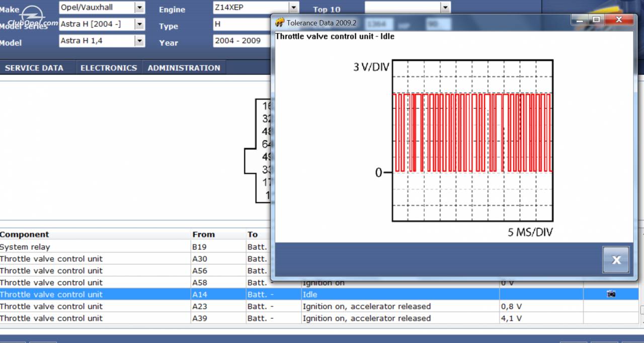This screenshot has width=644, height=343.
Task: Switch to the ELECTRONICS tab
Action: [x=109, y=68]
